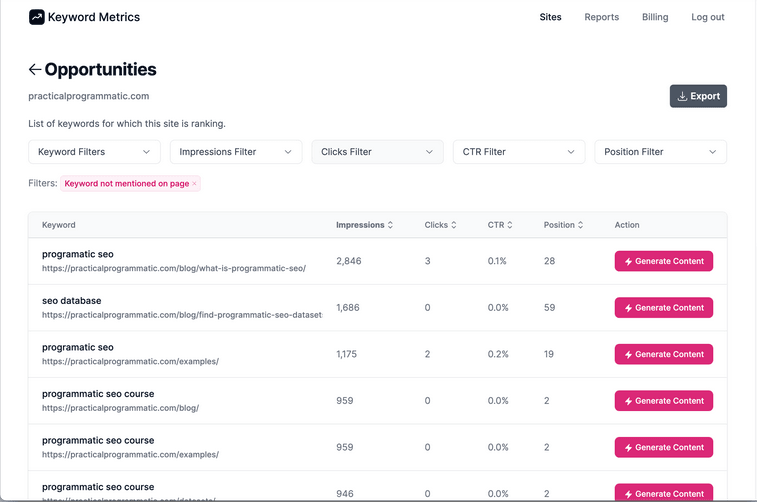Go to the Reports page
757x502 pixels.
click(602, 17)
